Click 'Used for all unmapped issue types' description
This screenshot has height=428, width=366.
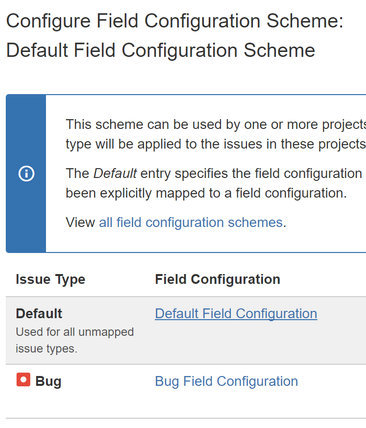click(x=75, y=340)
